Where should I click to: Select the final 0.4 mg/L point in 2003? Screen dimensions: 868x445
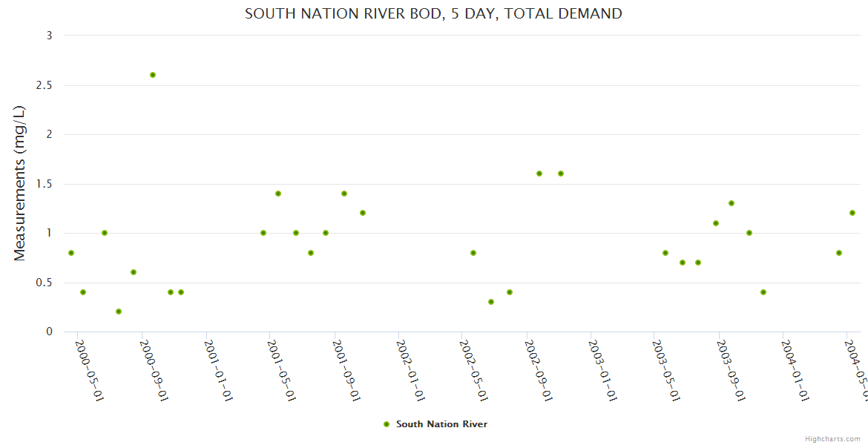coord(763,292)
